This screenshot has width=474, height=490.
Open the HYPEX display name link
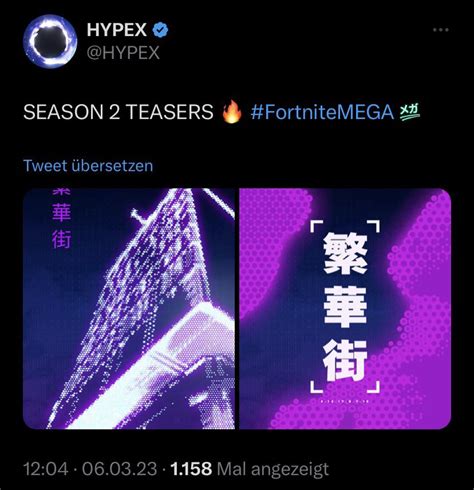point(117,30)
